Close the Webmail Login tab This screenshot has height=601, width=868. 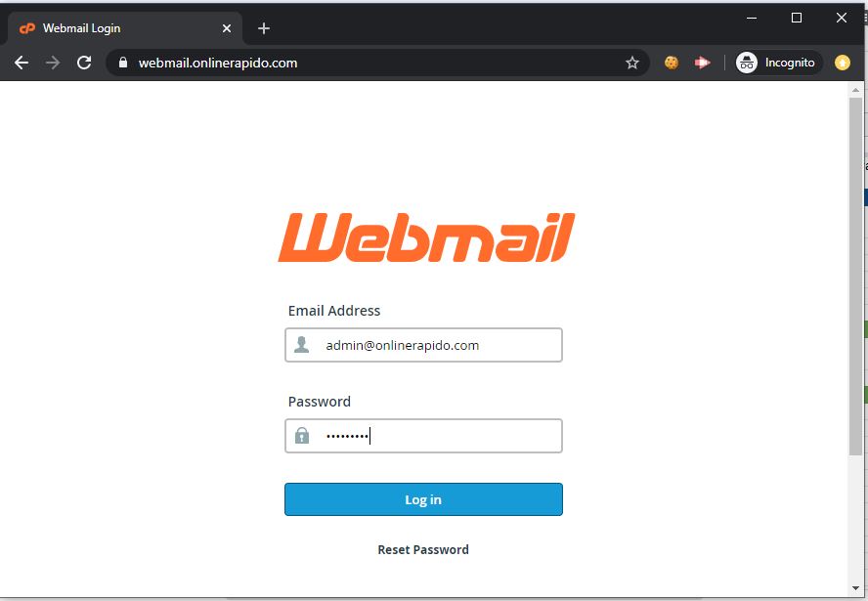[x=227, y=28]
